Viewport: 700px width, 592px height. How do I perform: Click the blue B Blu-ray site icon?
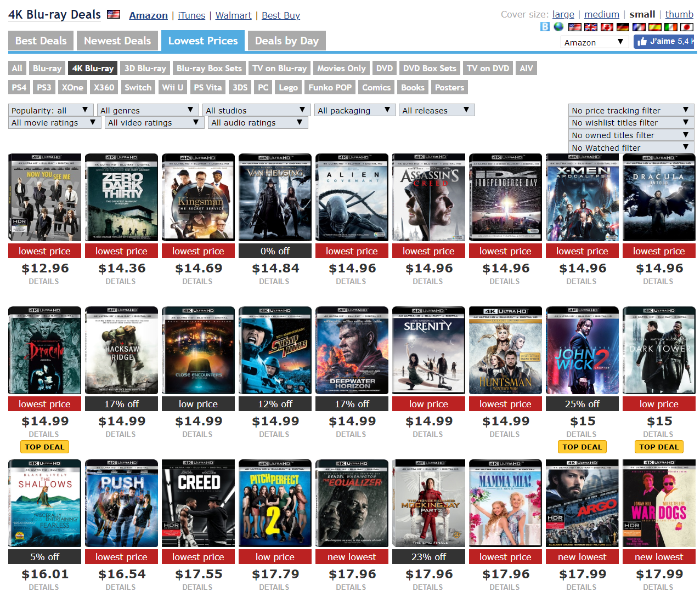pos(545,26)
